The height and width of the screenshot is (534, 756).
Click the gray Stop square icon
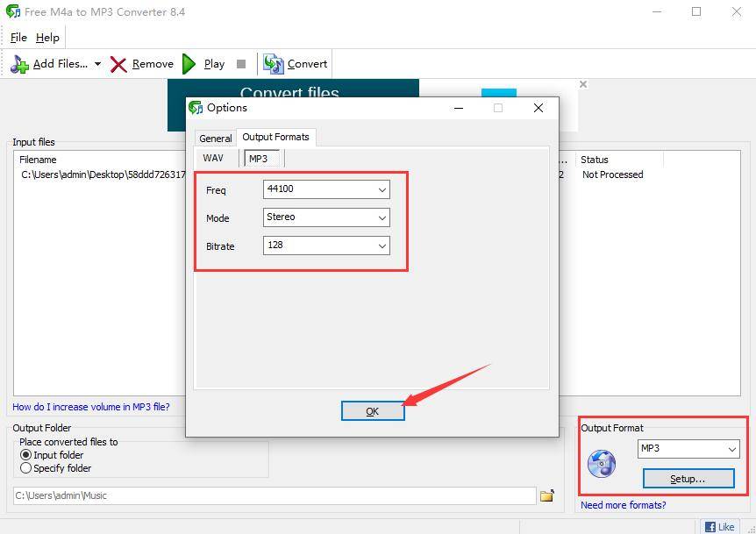click(x=241, y=64)
